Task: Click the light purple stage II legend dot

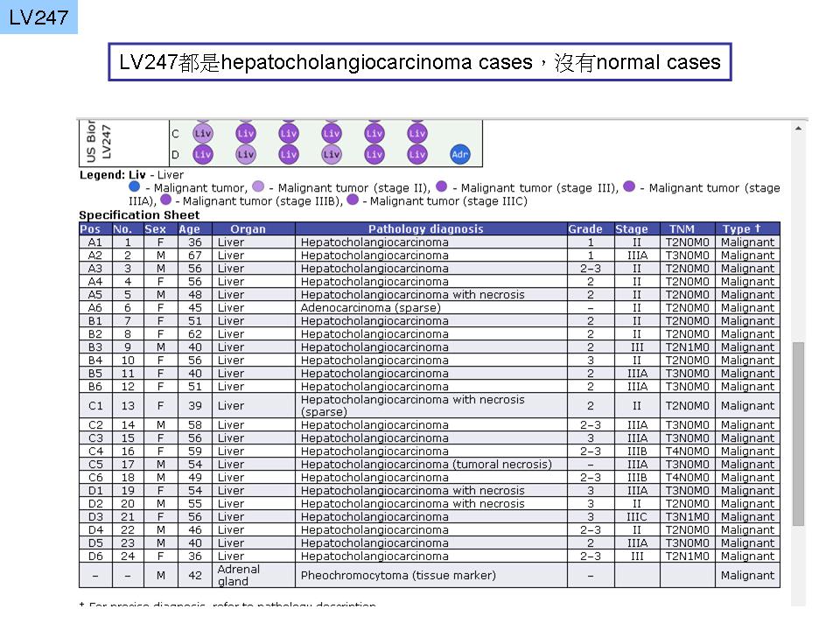Action: 258,186
